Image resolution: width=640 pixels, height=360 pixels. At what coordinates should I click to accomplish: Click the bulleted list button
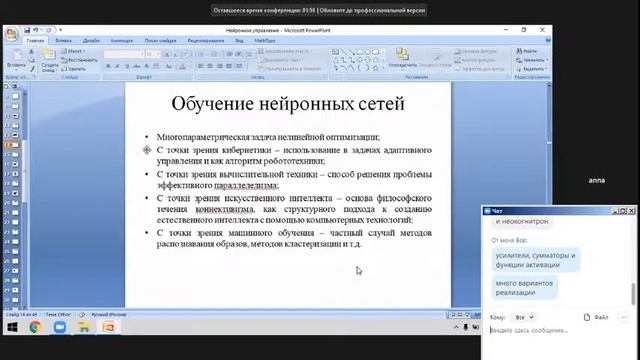coord(202,54)
